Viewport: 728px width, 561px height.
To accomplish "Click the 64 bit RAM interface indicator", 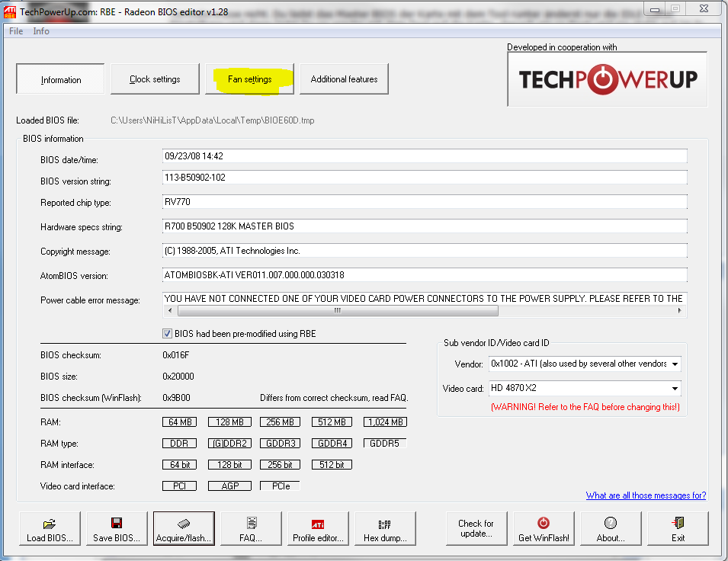I will 180,464.
